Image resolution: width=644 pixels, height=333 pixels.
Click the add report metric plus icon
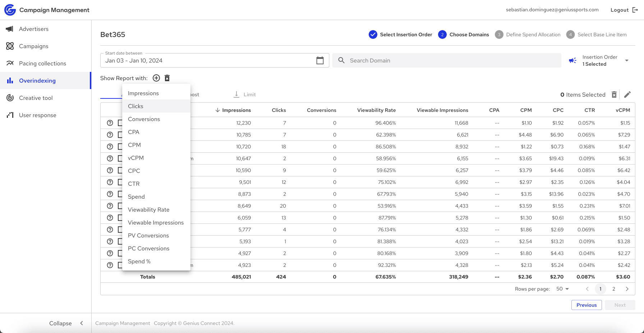pyautogui.click(x=156, y=78)
